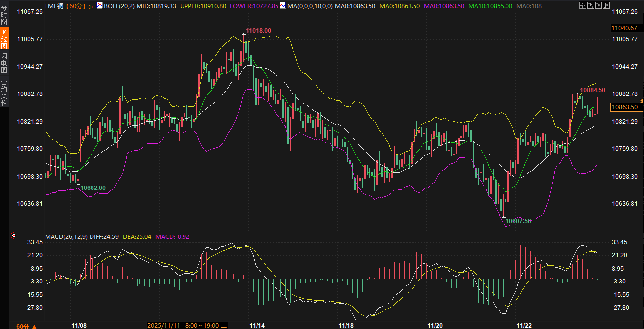Click the LME铜 contract name

[x=54, y=6]
